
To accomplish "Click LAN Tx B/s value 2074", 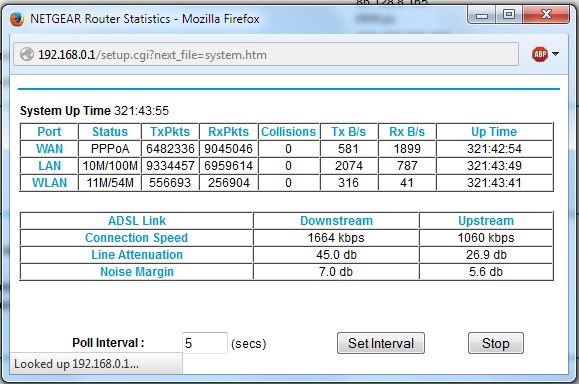I will click(x=348, y=166).
